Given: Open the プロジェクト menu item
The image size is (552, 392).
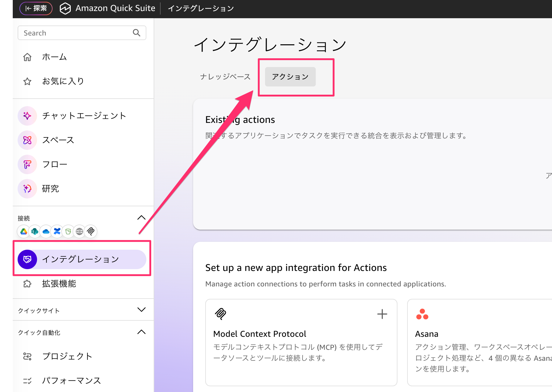Looking at the screenshot, I should point(67,356).
